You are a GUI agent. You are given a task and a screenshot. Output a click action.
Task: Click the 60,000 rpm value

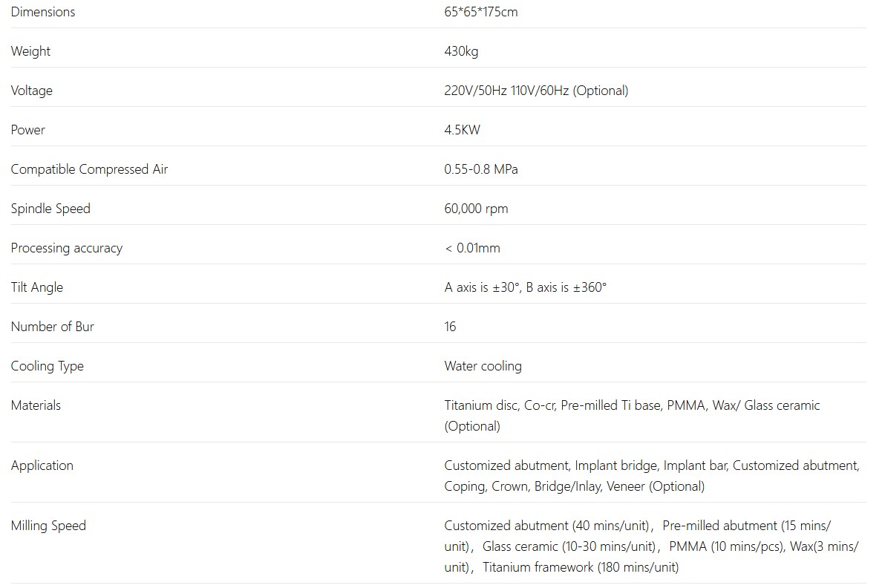(x=476, y=209)
